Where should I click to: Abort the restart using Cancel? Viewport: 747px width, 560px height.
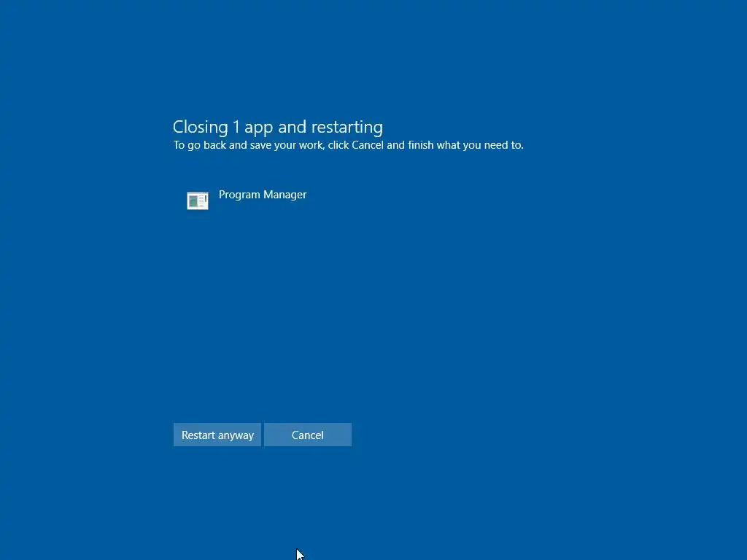tap(308, 435)
